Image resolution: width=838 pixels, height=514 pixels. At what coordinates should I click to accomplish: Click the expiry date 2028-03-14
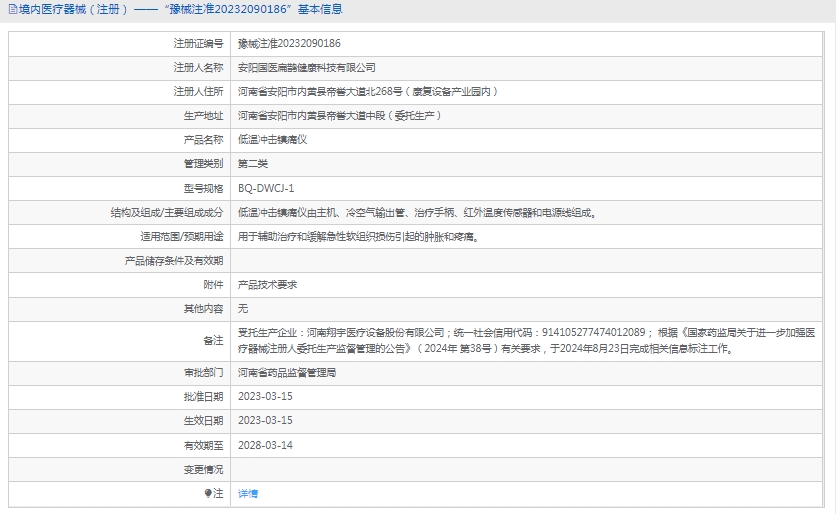(265, 445)
